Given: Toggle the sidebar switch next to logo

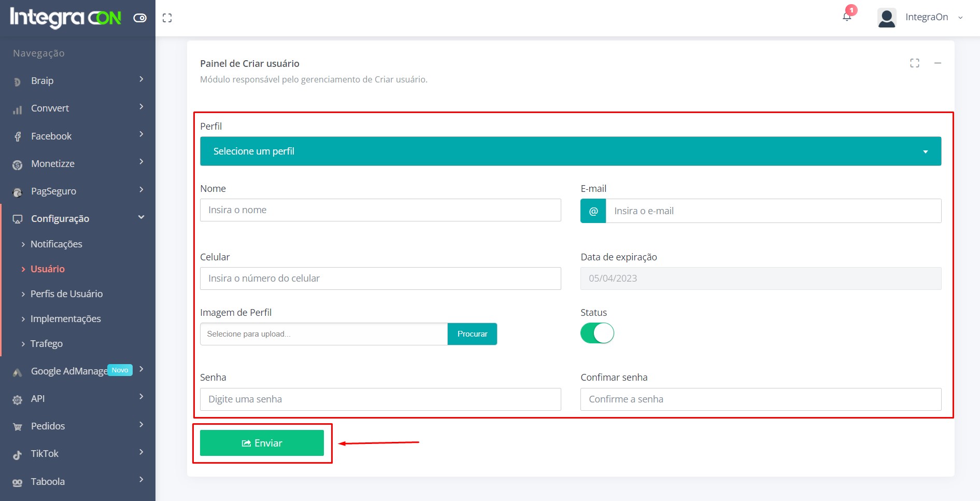Looking at the screenshot, I should [140, 18].
